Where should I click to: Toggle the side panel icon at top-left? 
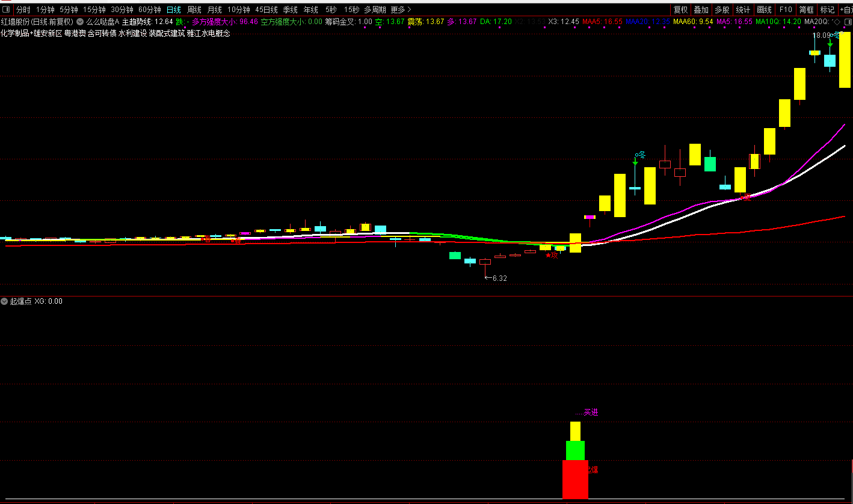point(6,10)
